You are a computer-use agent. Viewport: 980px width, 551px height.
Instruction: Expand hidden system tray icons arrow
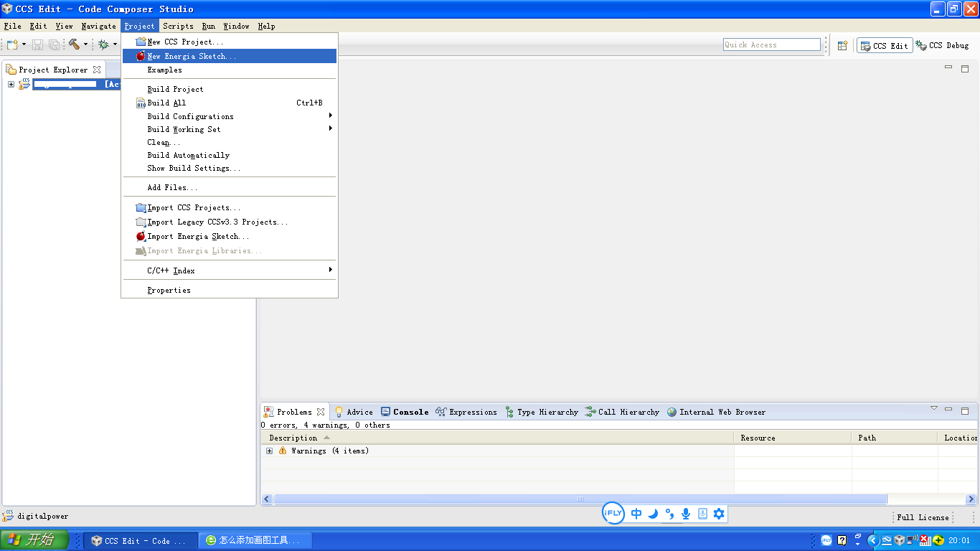[x=873, y=540]
